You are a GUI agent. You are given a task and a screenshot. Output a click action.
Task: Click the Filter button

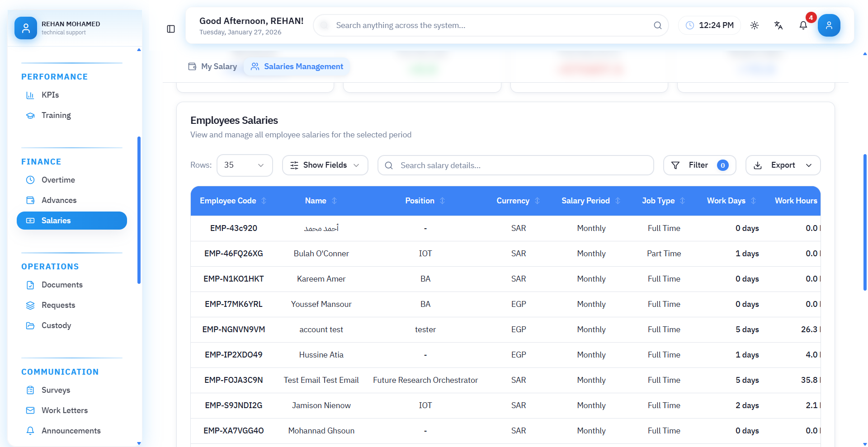point(699,165)
